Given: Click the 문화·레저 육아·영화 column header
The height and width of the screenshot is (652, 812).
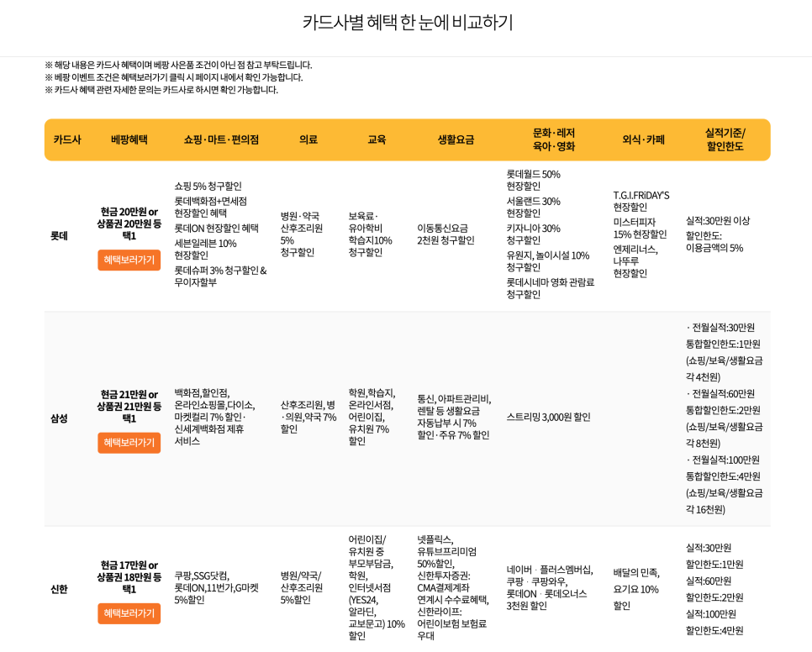Looking at the screenshot, I should tap(554, 139).
